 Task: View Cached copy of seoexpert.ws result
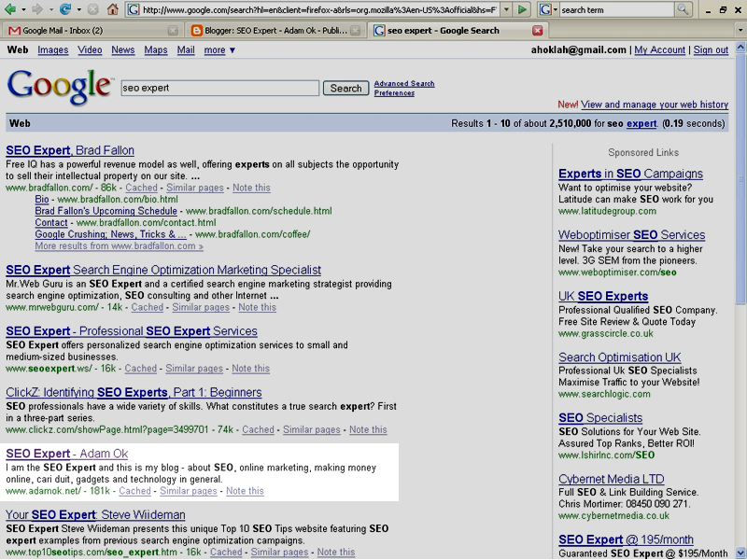(x=141, y=369)
